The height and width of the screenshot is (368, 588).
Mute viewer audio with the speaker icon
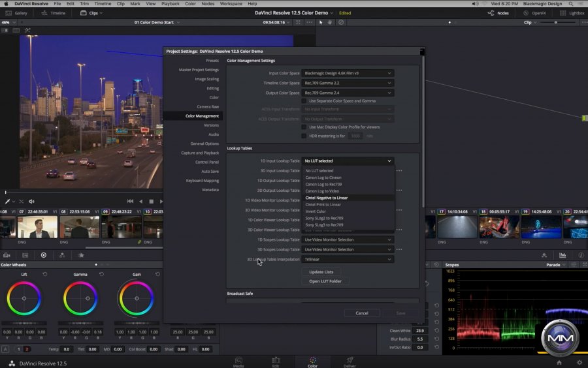pos(31,202)
